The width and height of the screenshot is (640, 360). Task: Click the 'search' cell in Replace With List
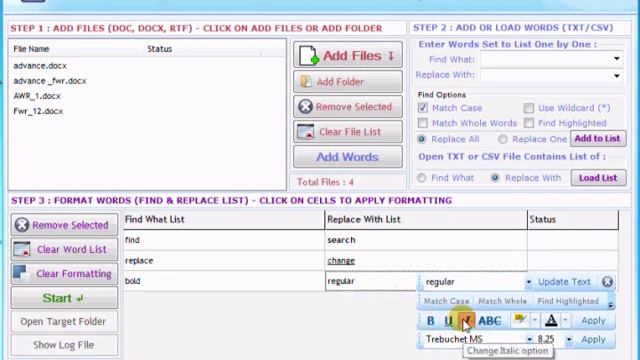[x=426, y=240]
